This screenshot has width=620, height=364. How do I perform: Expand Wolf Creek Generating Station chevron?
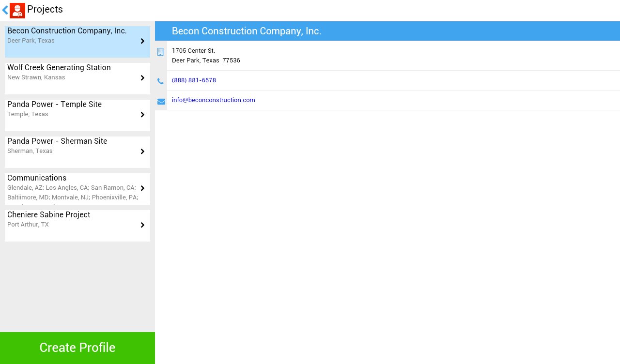click(142, 78)
